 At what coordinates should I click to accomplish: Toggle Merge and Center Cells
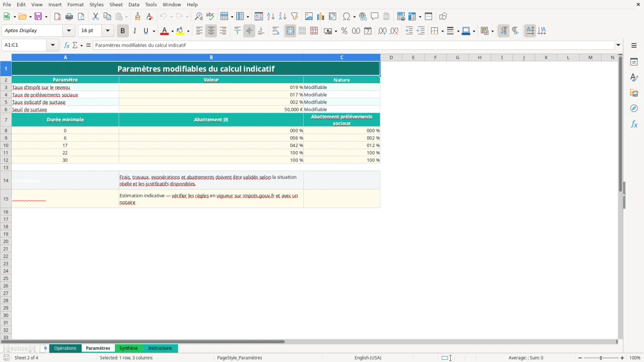tap(290, 31)
